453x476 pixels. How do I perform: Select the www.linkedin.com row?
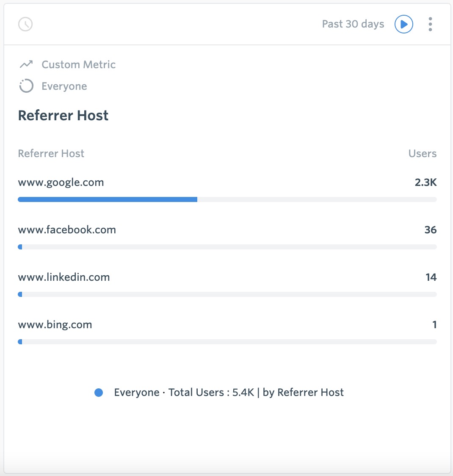pos(227,284)
